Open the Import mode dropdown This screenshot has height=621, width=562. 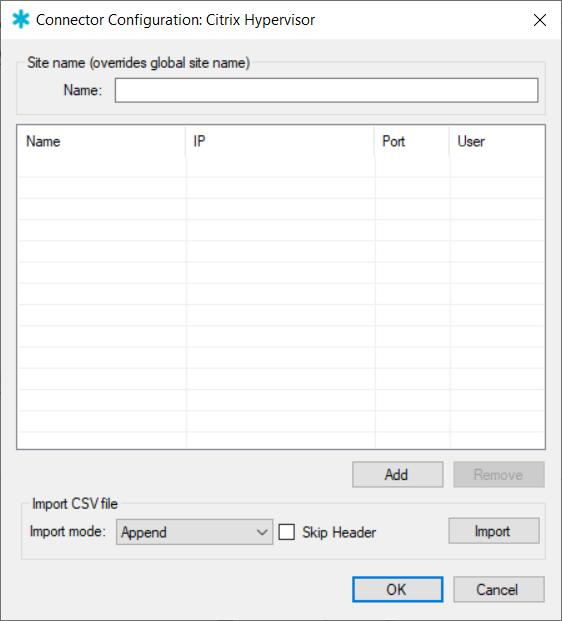[x=194, y=532]
